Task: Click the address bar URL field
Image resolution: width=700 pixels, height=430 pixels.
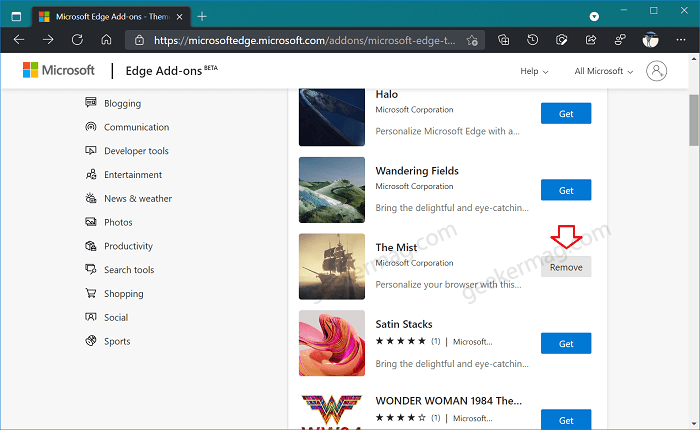Action: coord(304,41)
